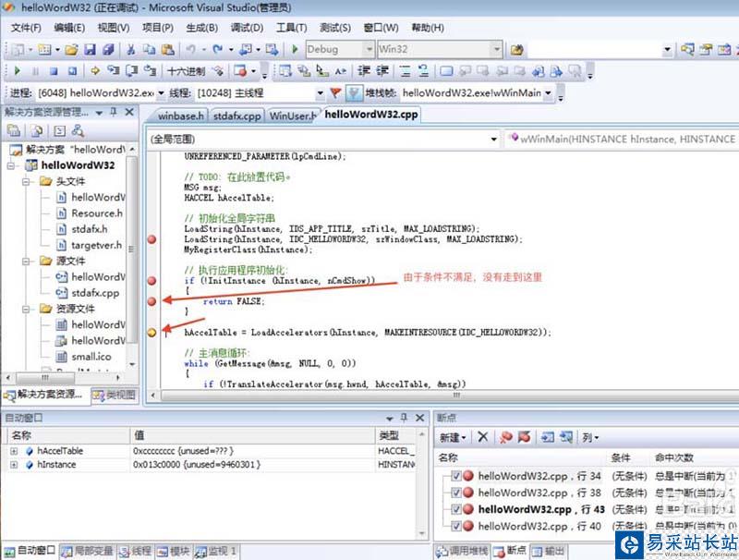739x560 pixels.
Task: Click the green Start Debugging arrow next to Debug
Action: tap(295, 49)
